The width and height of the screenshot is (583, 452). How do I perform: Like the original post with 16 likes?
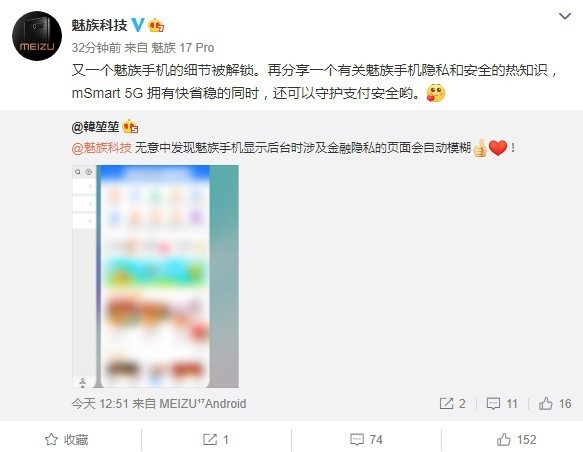pyautogui.click(x=555, y=404)
